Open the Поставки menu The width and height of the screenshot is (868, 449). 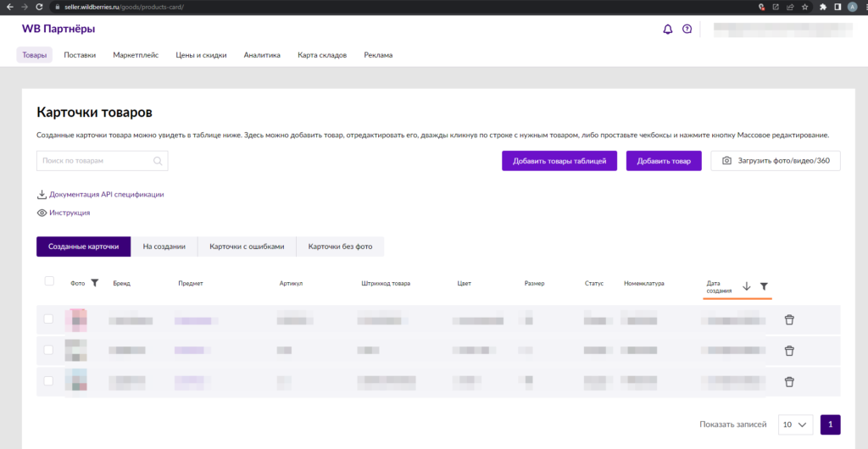(x=80, y=55)
